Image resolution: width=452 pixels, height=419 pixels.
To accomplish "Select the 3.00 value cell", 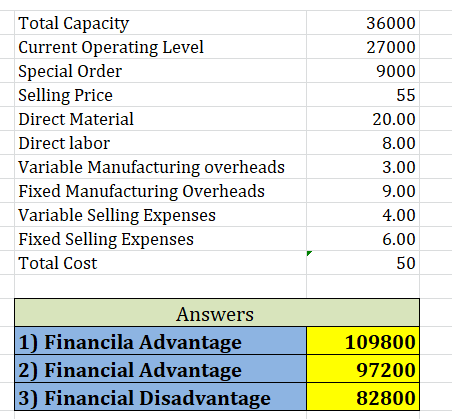I will (363, 167).
